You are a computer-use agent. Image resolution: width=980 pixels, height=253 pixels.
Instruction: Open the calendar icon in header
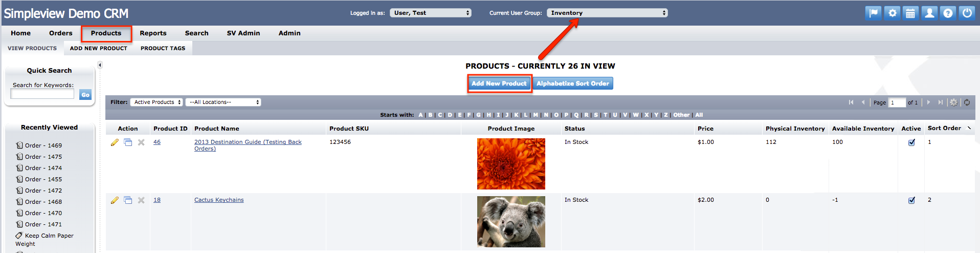tap(911, 13)
